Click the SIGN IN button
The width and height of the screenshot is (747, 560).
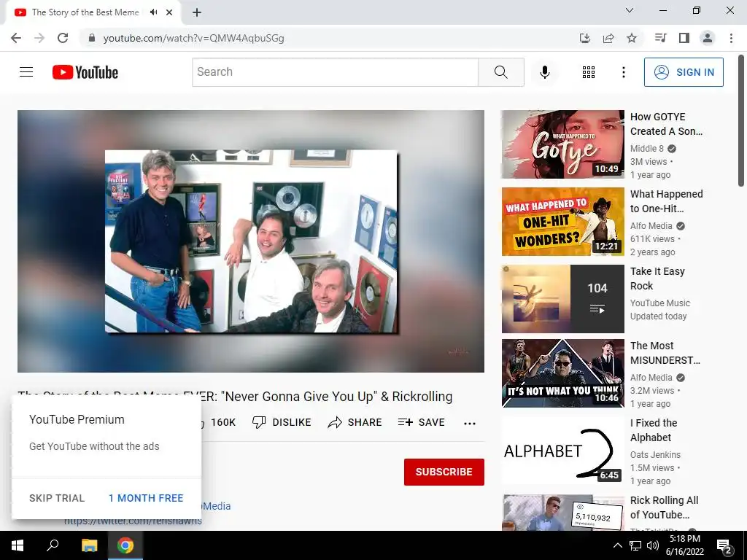click(684, 72)
